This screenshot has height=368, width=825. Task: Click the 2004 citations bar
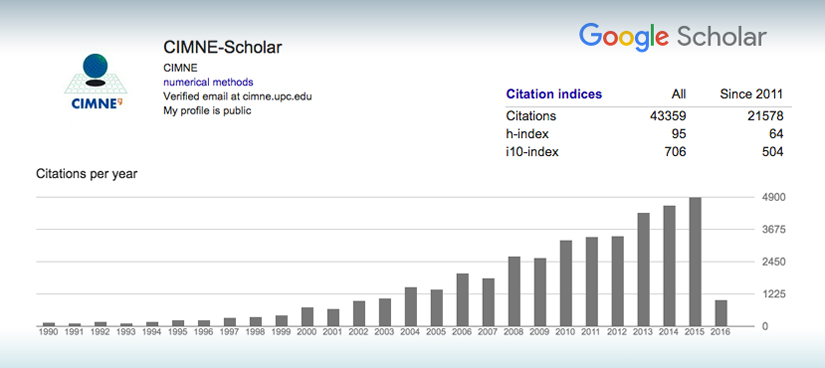[x=410, y=306]
